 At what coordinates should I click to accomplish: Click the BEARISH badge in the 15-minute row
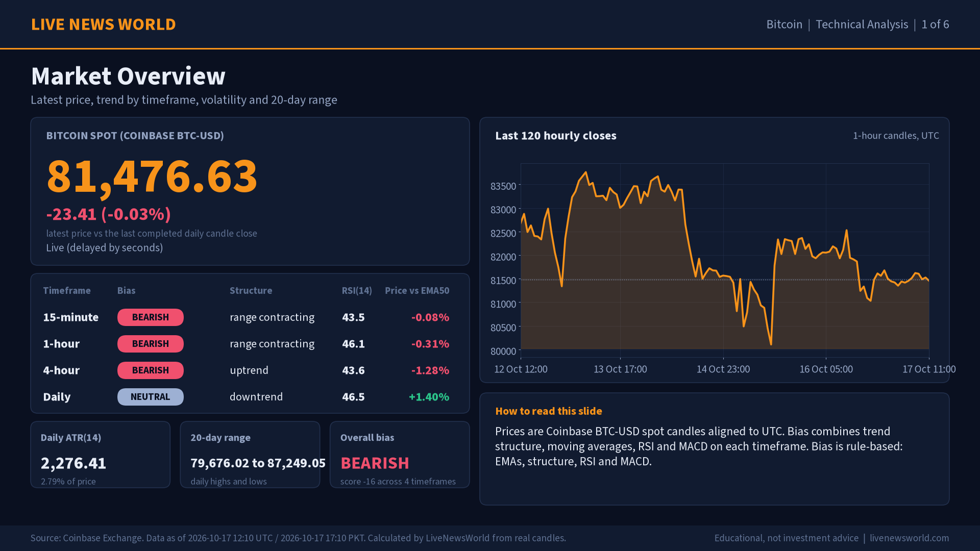(x=151, y=317)
